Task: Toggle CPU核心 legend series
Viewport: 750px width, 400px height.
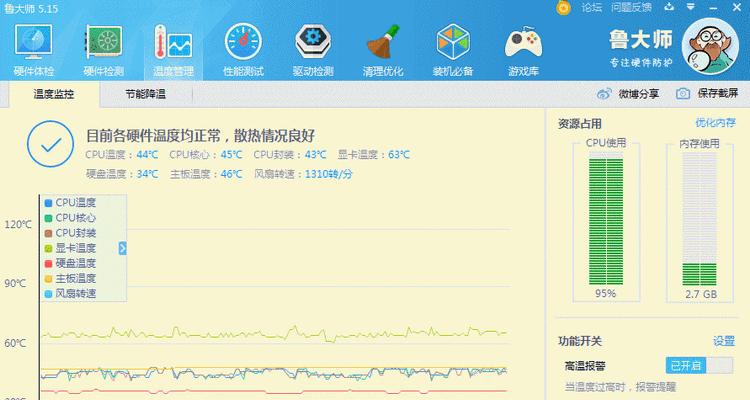Action: coord(70,218)
